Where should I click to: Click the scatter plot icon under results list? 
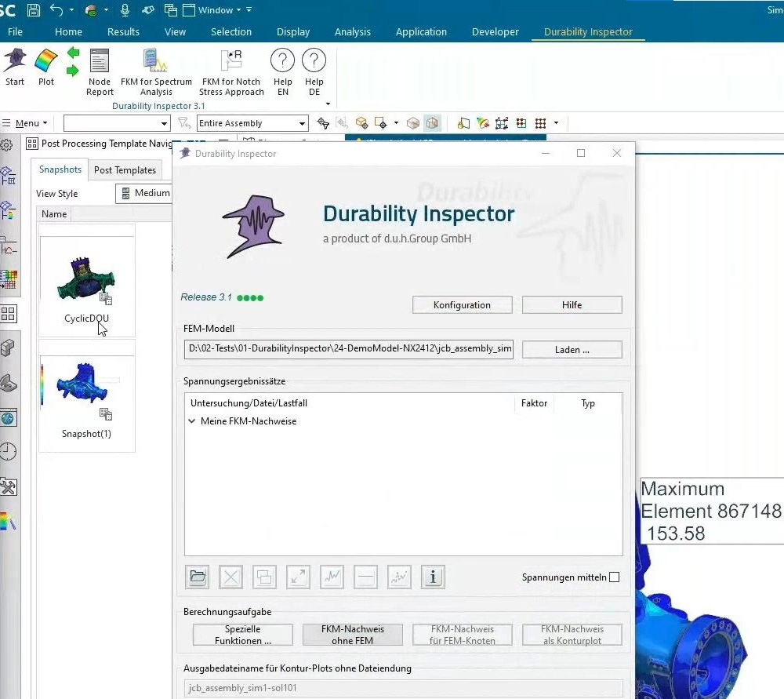(x=399, y=577)
